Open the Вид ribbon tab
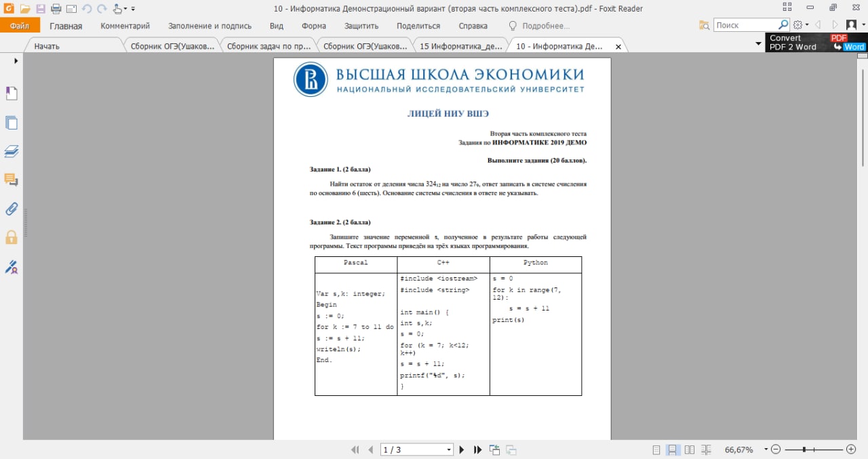This screenshot has height=459, width=868. point(277,26)
